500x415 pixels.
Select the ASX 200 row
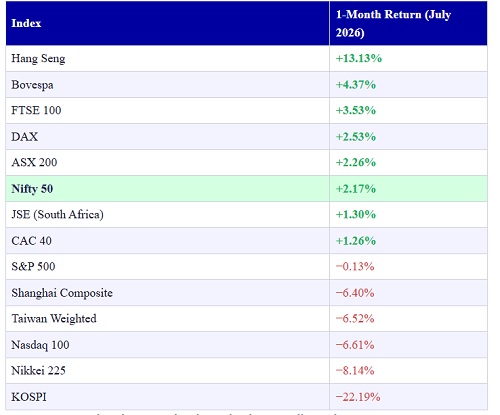tap(246, 162)
